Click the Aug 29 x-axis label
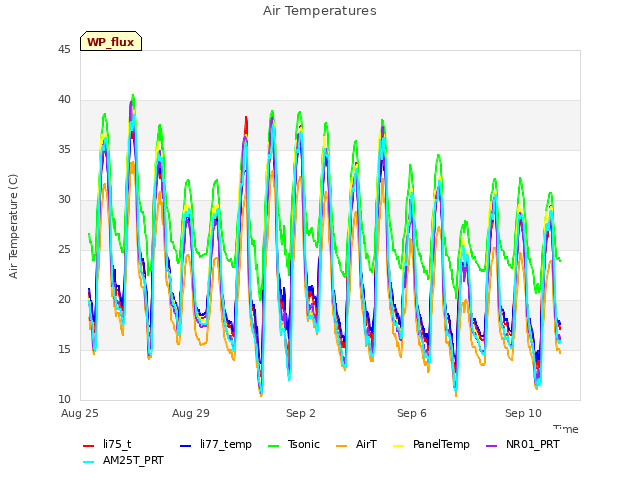 coord(191,413)
